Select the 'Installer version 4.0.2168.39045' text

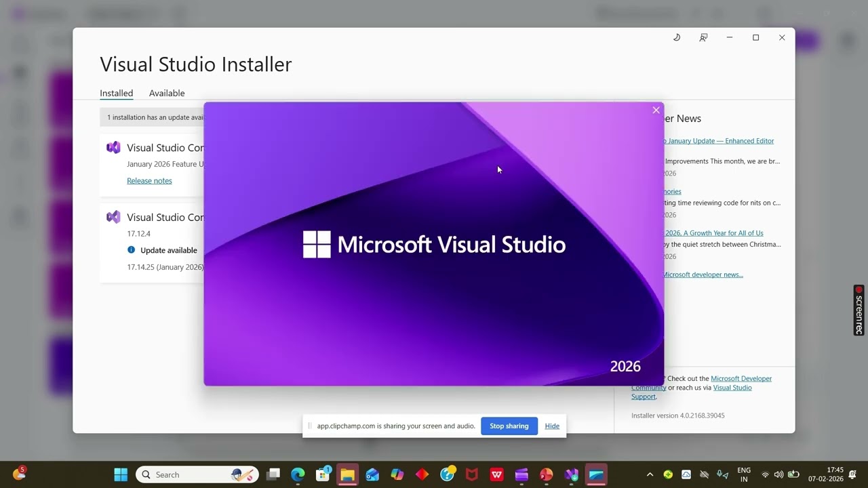point(678,415)
